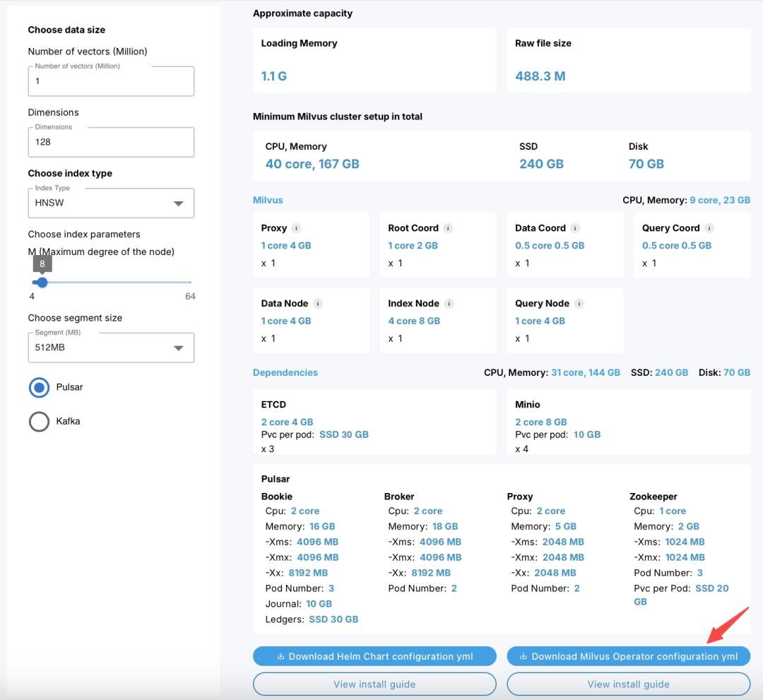The width and height of the screenshot is (763, 700).
Task: Open info icon beside Data Node
Action: click(318, 304)
